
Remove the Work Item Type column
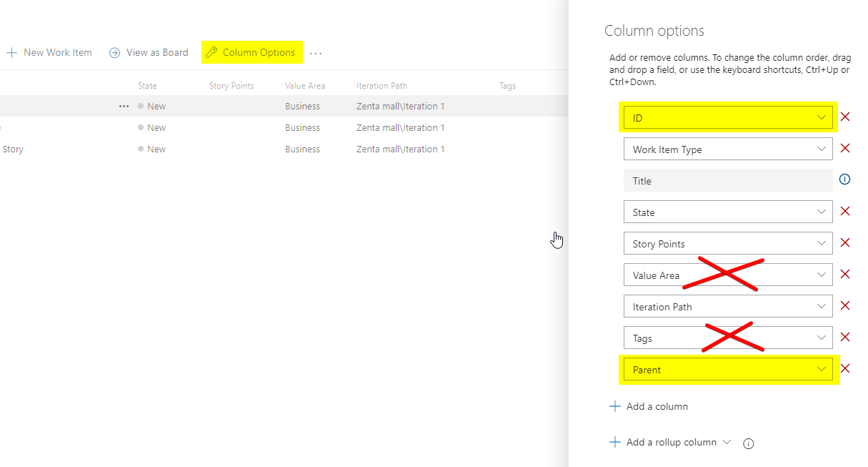(x=845, y=149)
